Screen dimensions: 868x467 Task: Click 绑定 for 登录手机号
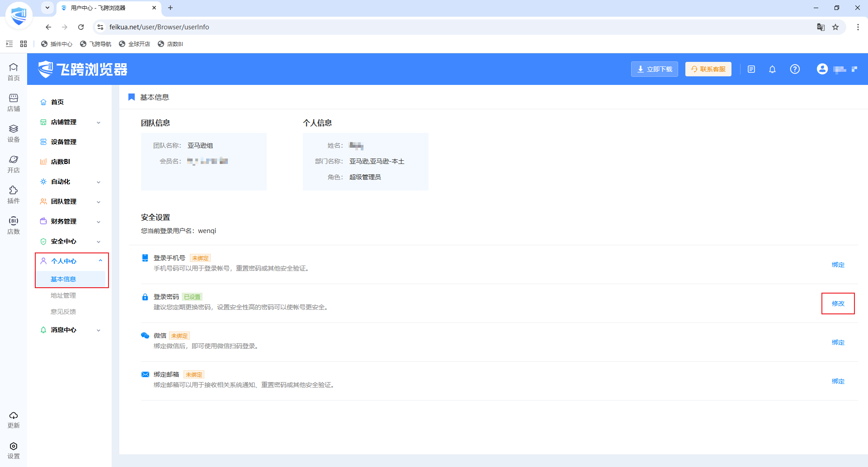tap(838, 265)
